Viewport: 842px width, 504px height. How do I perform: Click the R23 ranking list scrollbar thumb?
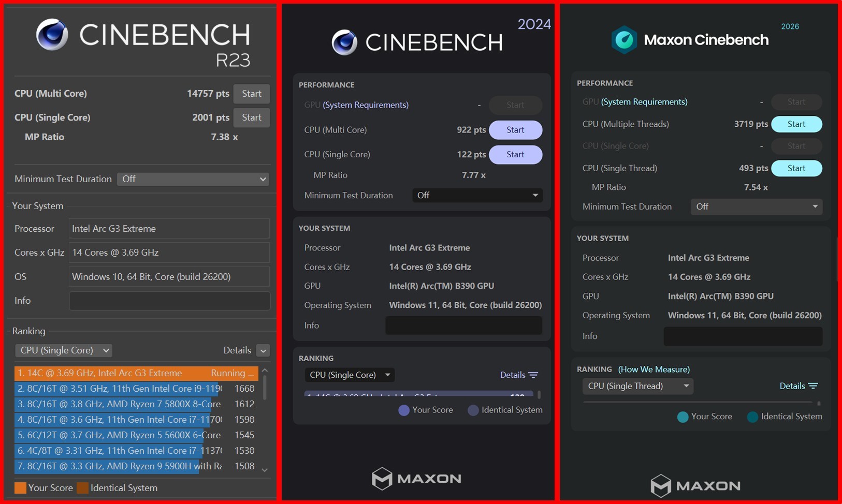(x=265, y=387)
